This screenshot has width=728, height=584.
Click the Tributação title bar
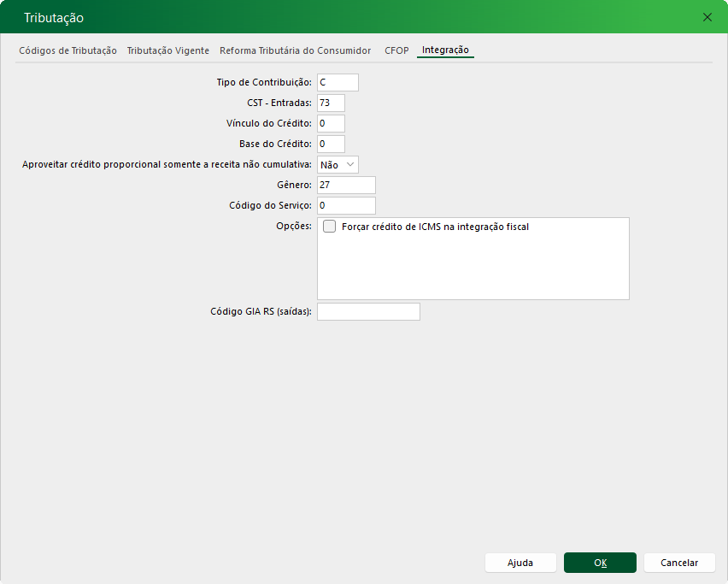tap(342, 17)
